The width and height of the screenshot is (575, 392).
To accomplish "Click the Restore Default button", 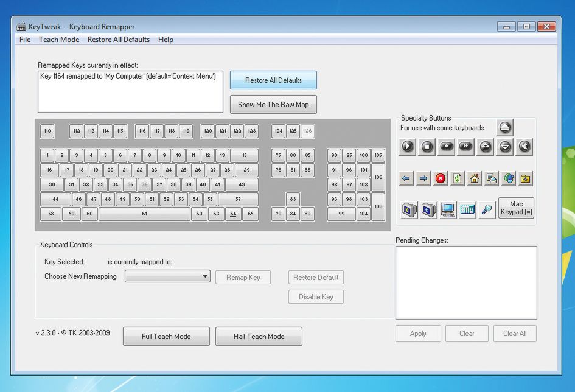I will (x=316, y=277).
